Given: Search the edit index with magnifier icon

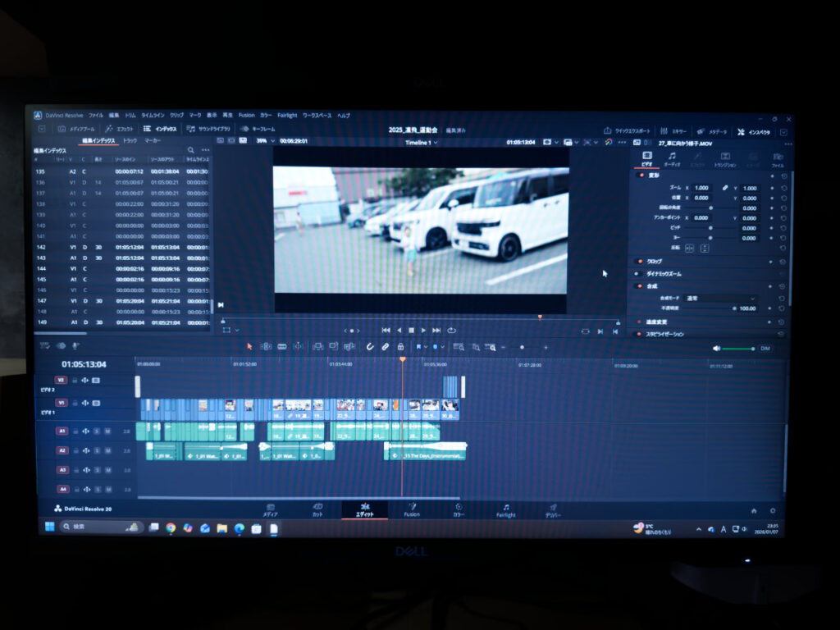Looking at the screenshot, I should 191,150.
